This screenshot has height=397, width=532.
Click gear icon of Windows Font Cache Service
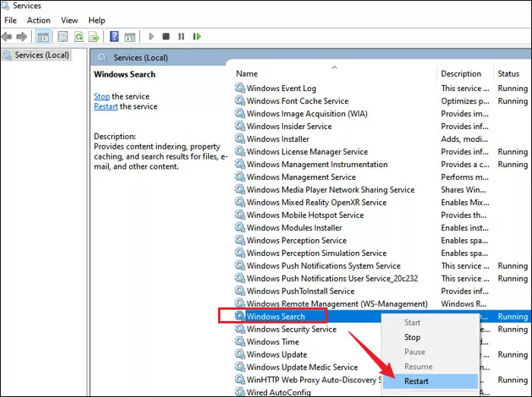240,101
